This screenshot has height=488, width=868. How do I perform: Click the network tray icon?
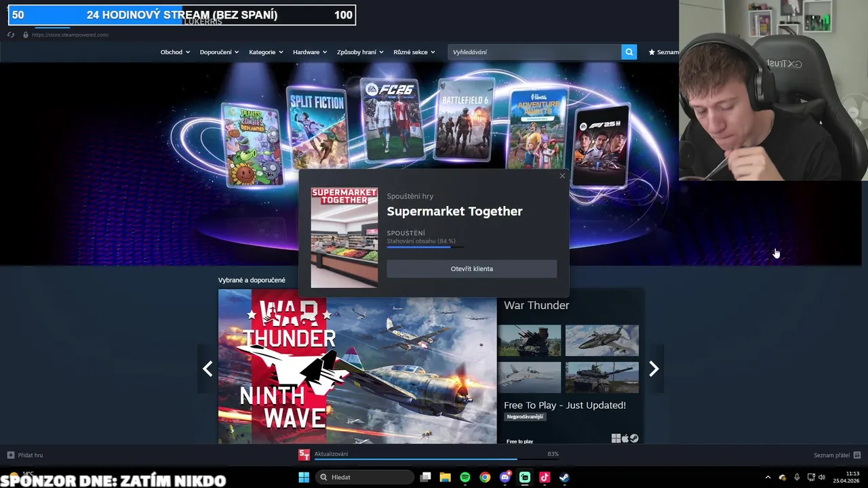coord(811,477)
